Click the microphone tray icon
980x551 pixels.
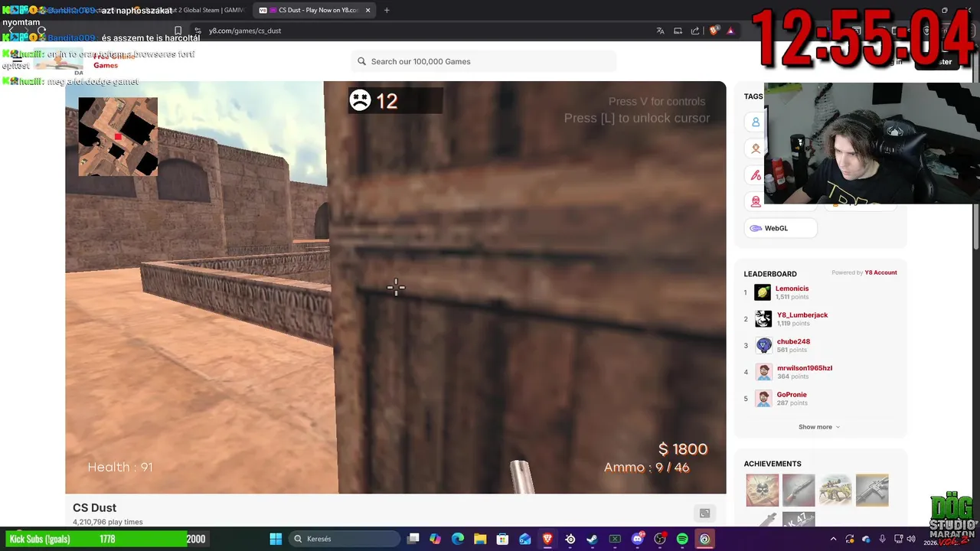(883, 539)
